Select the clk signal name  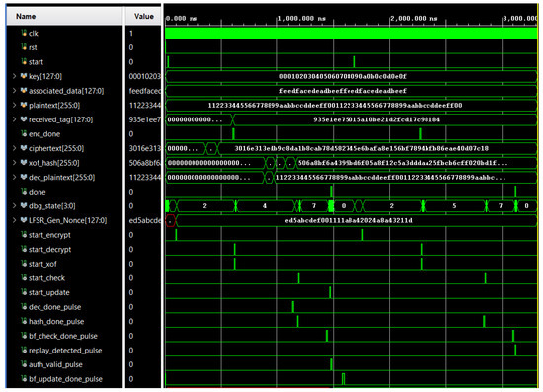click(x=34, y=33)
